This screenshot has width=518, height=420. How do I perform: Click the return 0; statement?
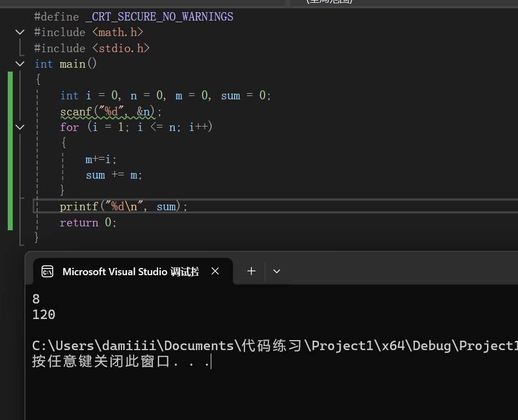(x=88, y=222)
